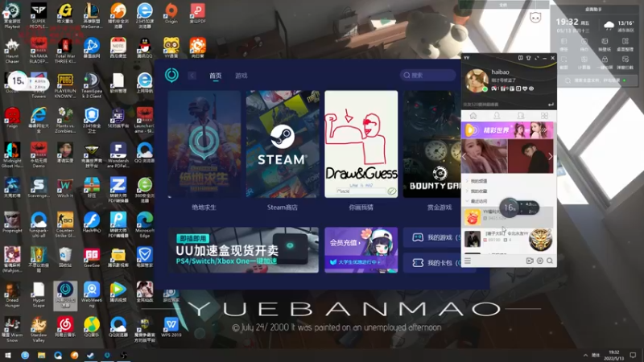Switch to the 游戏 tab in UU booster
The height and width of the screenshot is (362, 644).
point(241,76)
